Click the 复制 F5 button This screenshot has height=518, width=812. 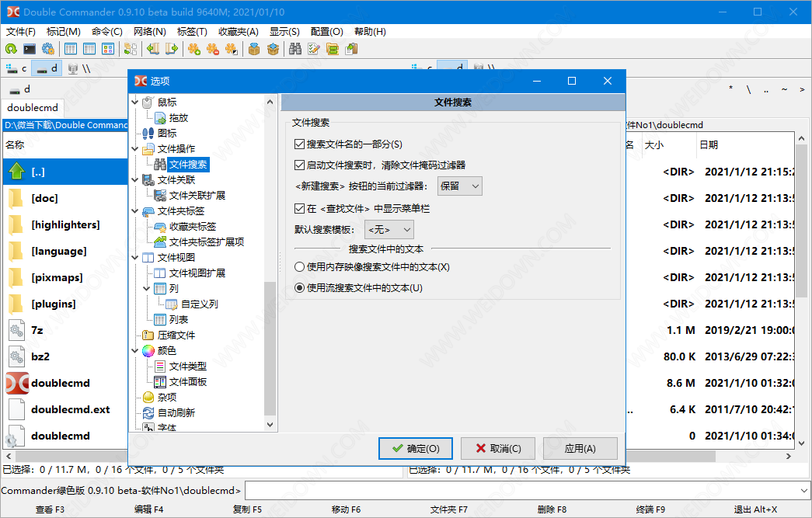tap(248, 509)
